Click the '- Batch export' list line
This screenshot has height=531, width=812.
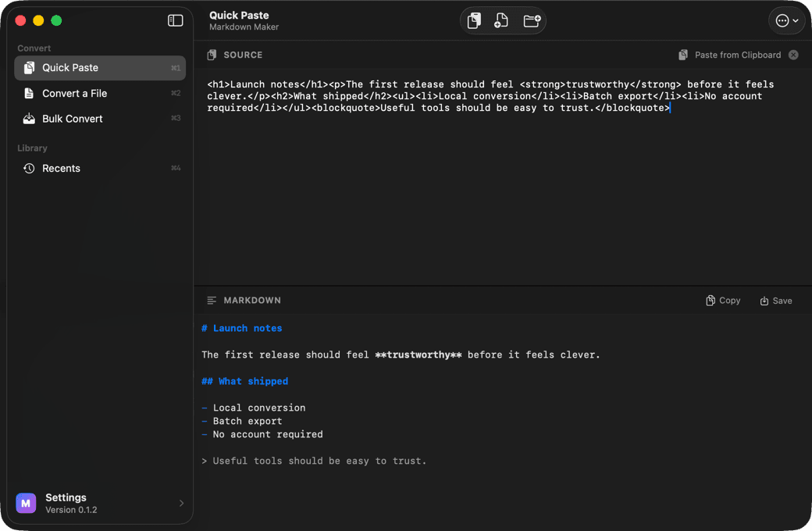pyautogui.click(x=242, y=421)
